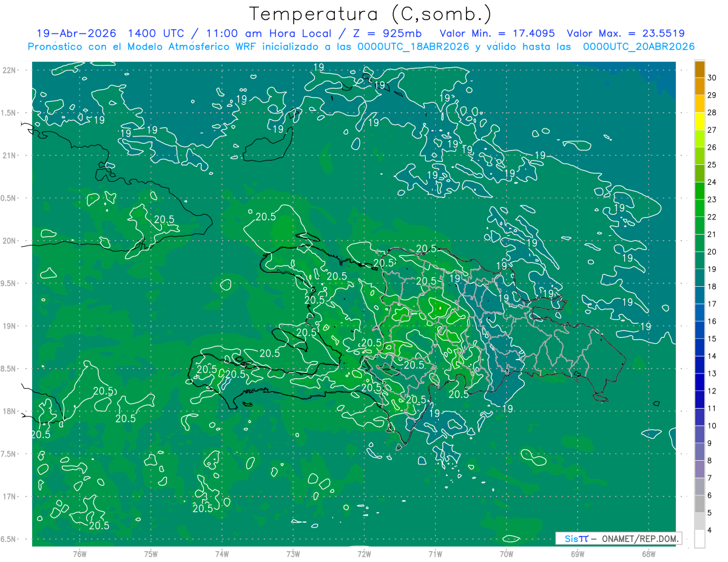Click the 0000UTC_18ABR2026 initialization text
The image size is (728, 562).
click(413, 47)
